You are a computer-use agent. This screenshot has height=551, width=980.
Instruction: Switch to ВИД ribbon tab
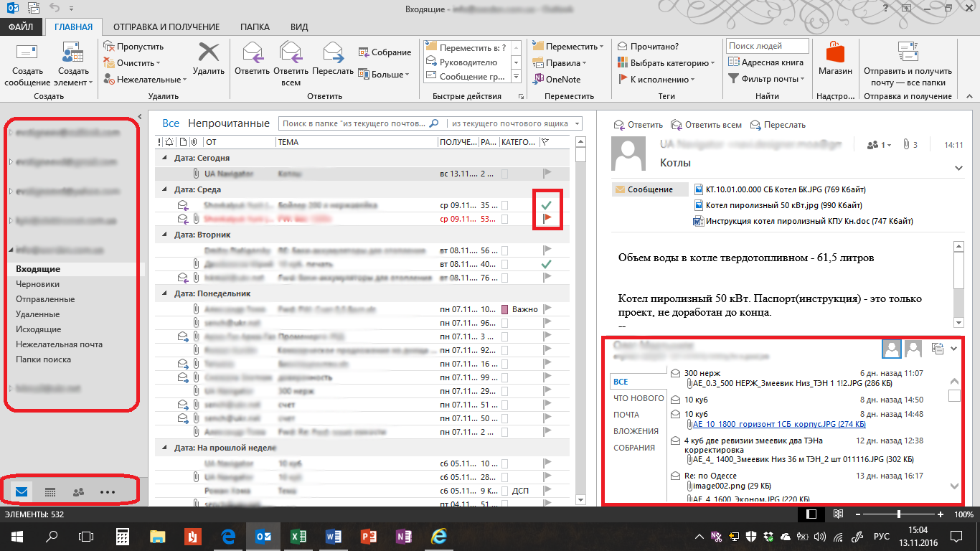299,27
